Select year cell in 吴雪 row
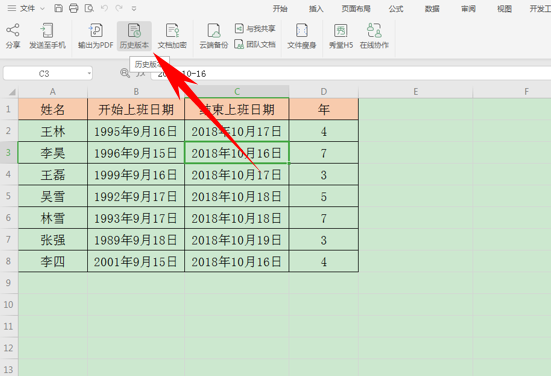 (324, 196)
